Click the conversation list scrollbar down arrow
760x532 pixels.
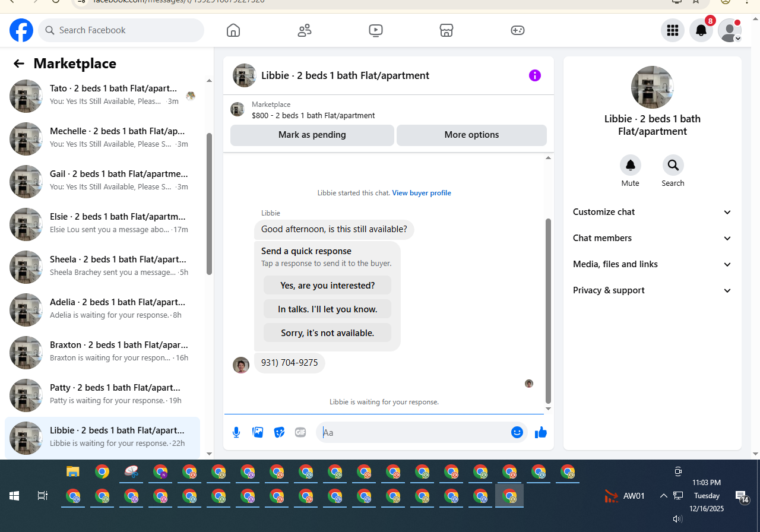coord(209,454)
